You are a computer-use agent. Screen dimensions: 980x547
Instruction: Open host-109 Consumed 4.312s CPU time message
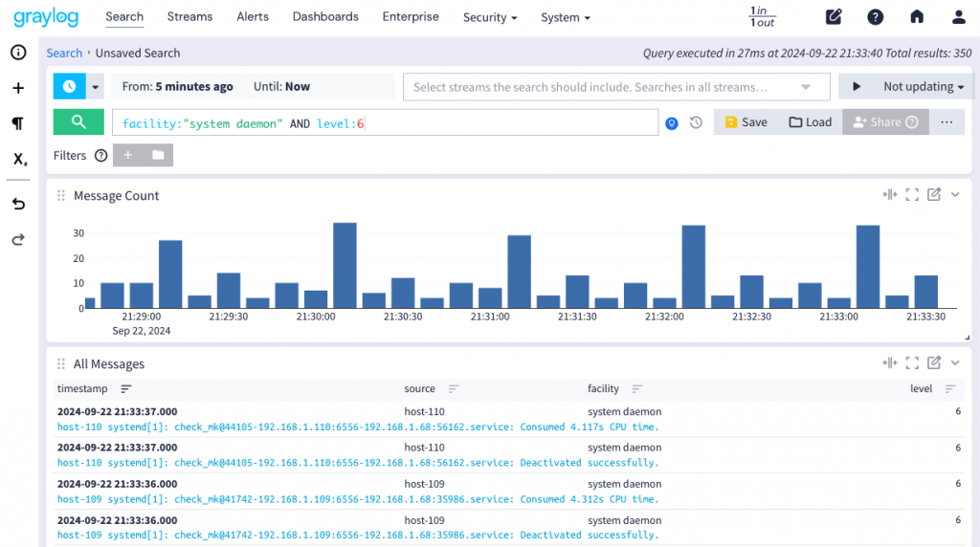(x=358, y=499)
